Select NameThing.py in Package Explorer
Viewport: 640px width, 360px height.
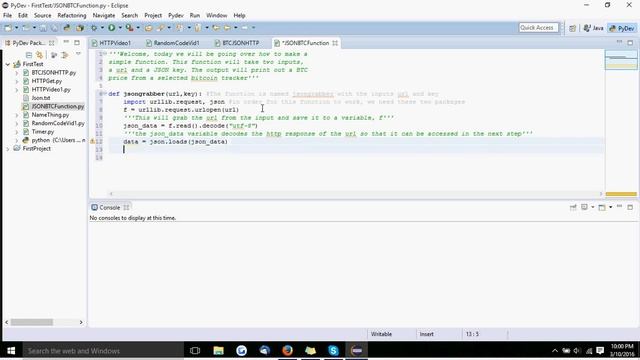(50, 115)
